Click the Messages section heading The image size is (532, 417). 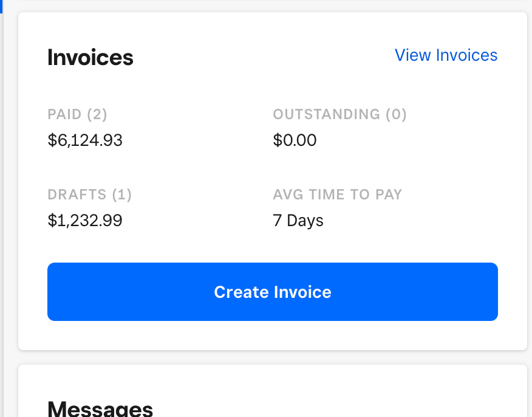(x=100, y=408)
